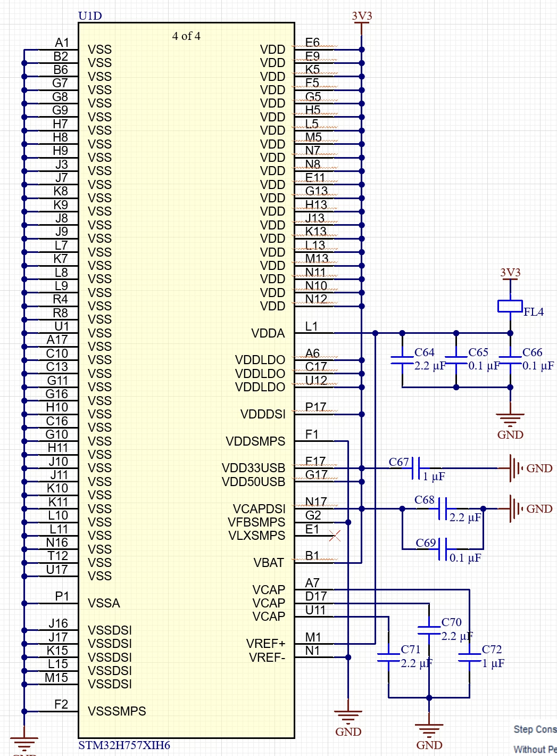Click pin number B1 of VBAT

(x=312, y=556)
